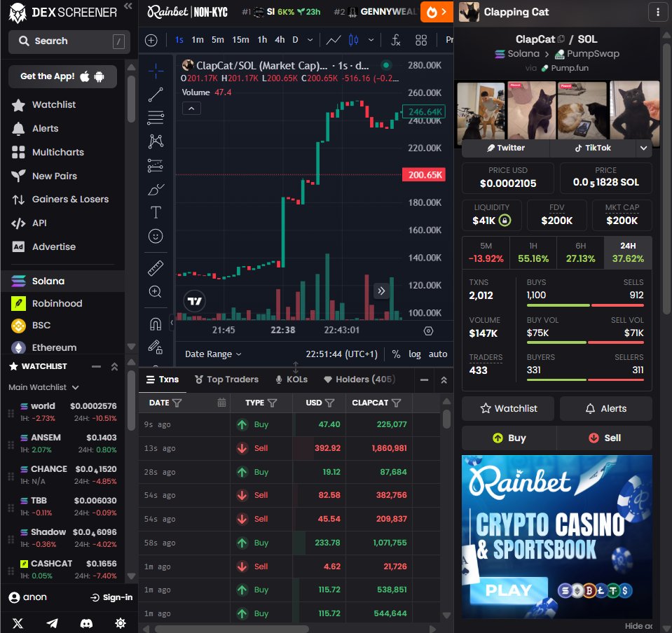Open the chart settings gear on time axis
672x633 pixels.
click(x=428, y=331)
